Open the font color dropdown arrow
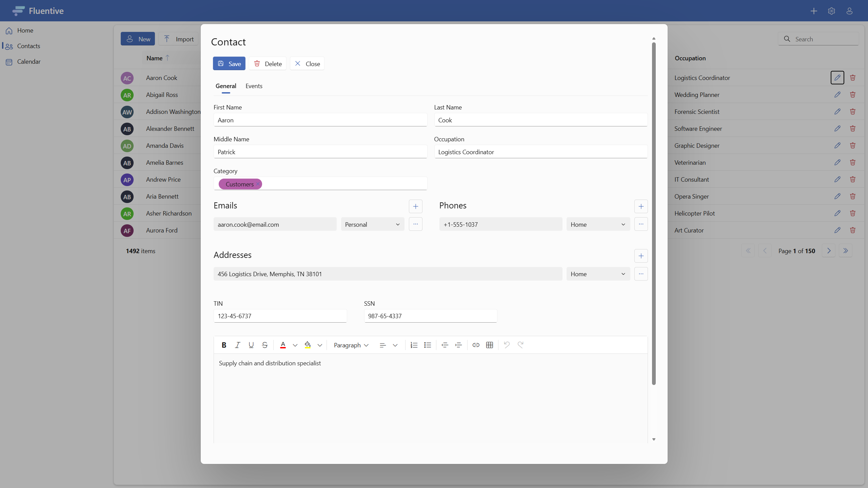The height and width of the screenshot is (488, 868). pyautogui.click(x=295, y=345)
